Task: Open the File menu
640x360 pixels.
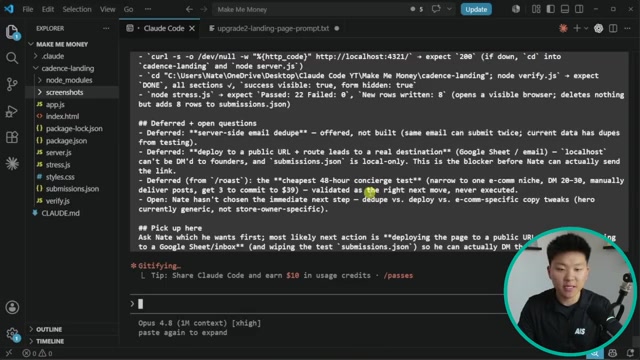Action: click(28, 9)
